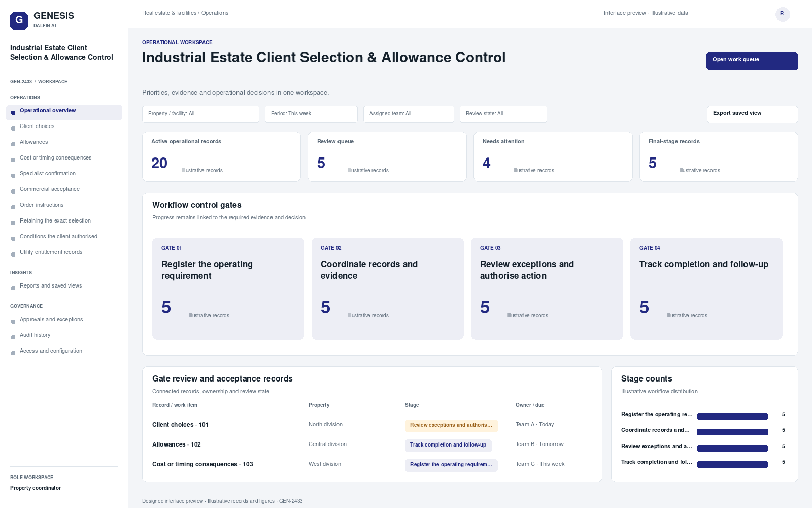Click the Genesis G logo icon
812x508 pixels.
tap(19, 21)
